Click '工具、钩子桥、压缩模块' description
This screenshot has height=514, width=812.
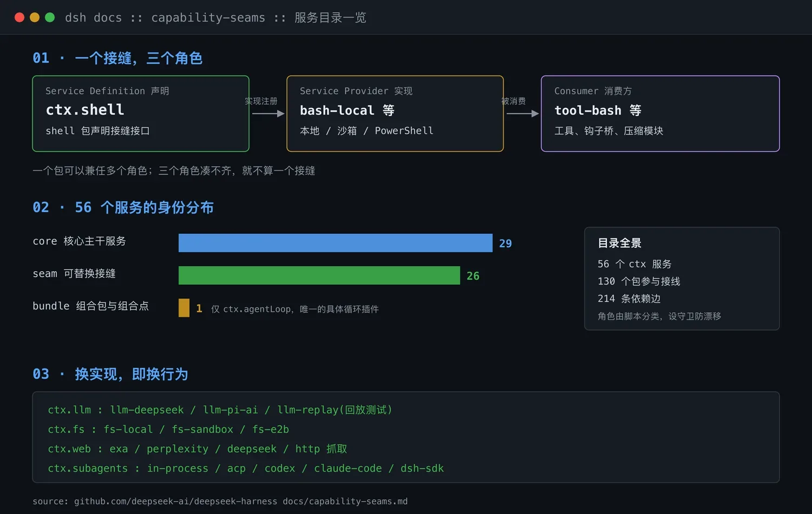coord(608,131)
